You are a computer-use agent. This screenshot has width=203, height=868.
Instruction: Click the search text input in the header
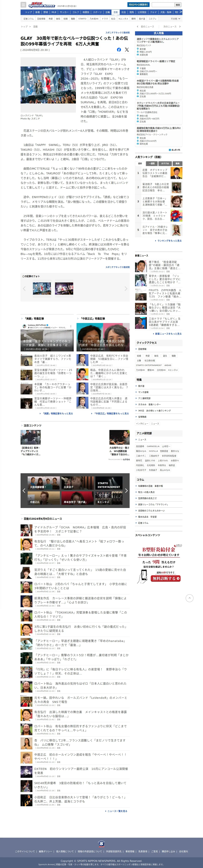pos(163,5)
